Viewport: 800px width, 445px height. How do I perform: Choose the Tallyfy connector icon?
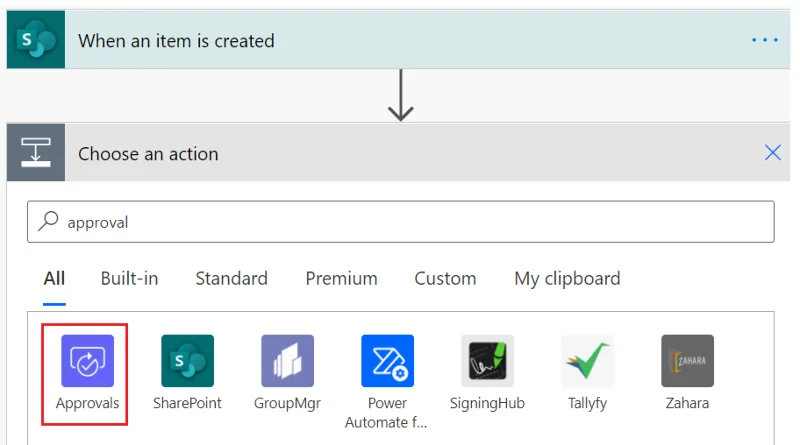point(587,361)
